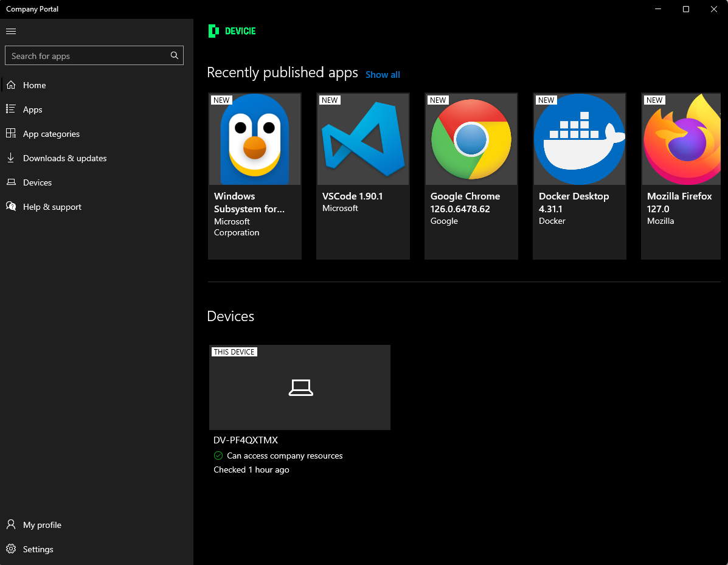Click the Recently published apps heading
Viewport: 728px width, 565px height.
pos(282,72)
